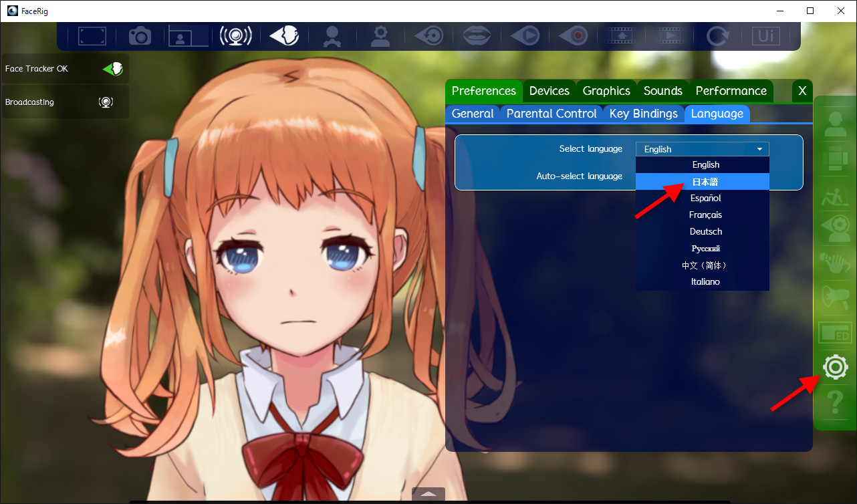Click the 'Face Tracker OK' text
Image resolution: width=857 pixels, height=504 pixels.
[x=37, y=69]
